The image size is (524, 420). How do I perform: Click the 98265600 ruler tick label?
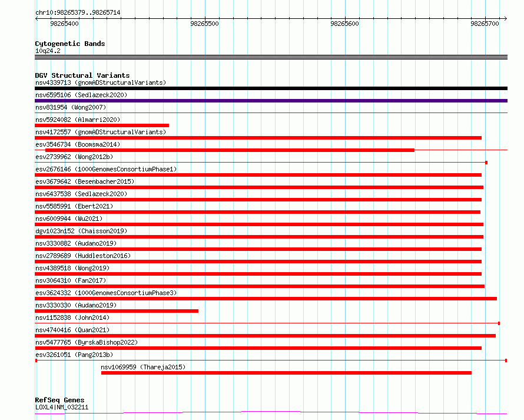[344, 24]
